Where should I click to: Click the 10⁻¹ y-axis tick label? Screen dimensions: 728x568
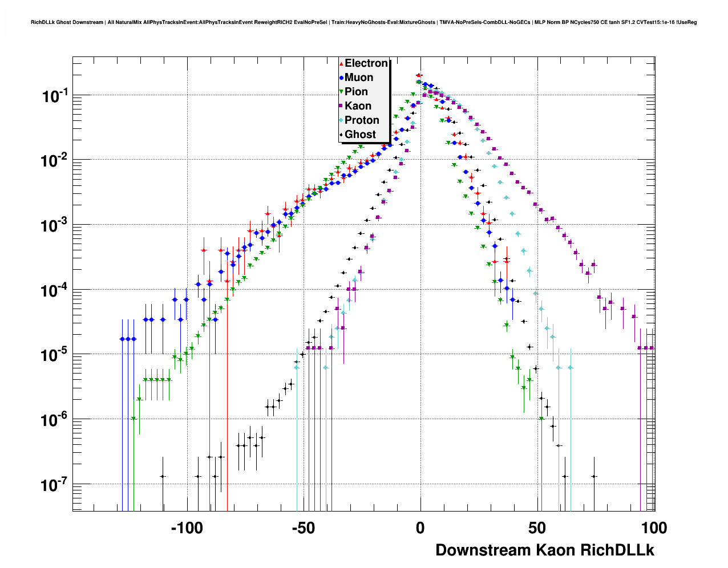point(55,96)
